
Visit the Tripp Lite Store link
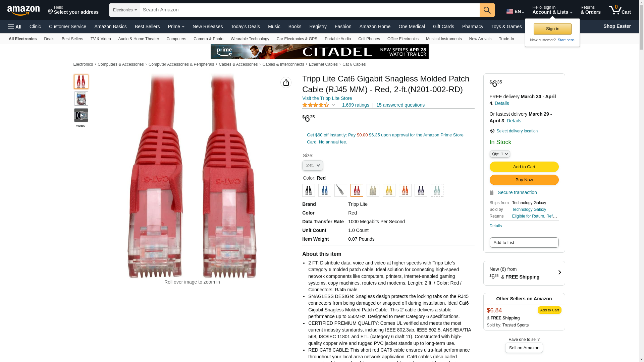point(327,98)
